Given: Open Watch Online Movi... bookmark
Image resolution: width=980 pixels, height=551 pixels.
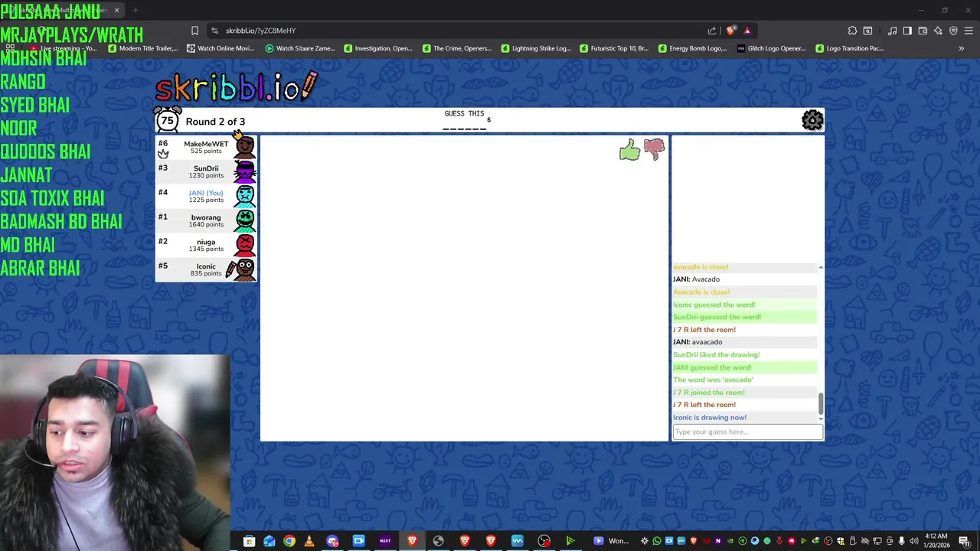Looking at the screenshot, I should coord(220,48).
